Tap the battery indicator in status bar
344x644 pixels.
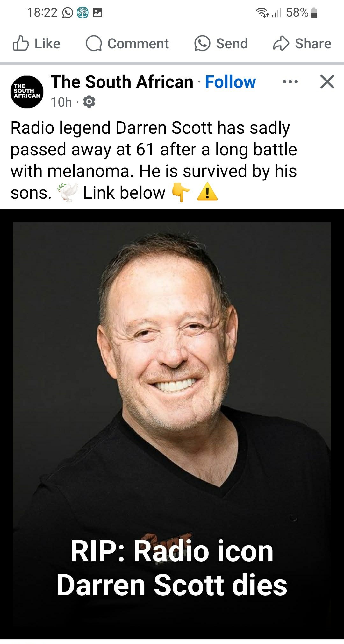pyautogui.click(x=314, y=13)
